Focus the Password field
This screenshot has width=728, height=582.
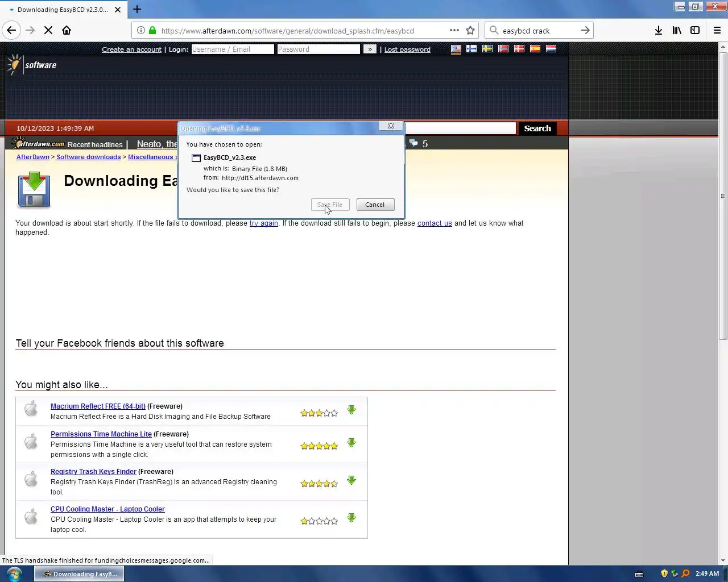point(318,49)
